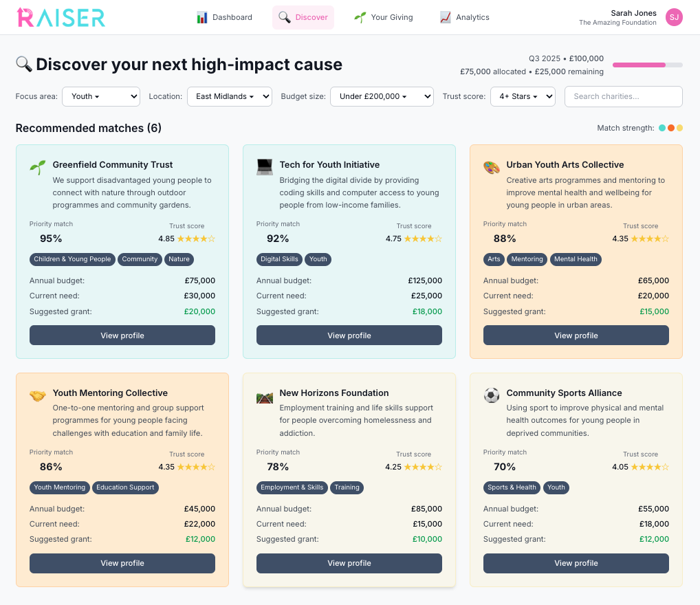Click The Amazing Foundation organisation name
The image size is (700, 605).
[x=617, y=23]
